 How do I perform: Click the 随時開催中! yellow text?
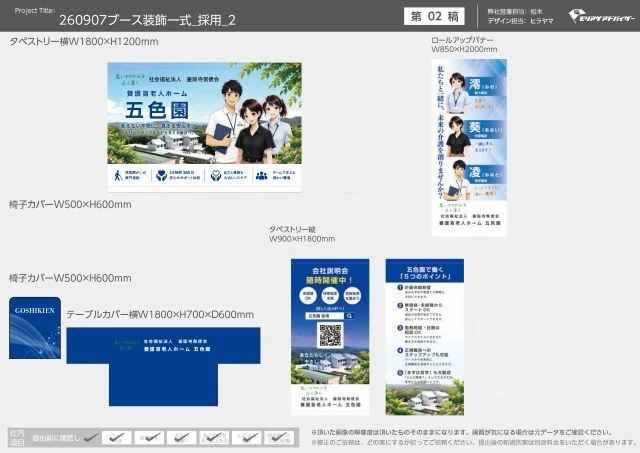[x=330, y=280]
